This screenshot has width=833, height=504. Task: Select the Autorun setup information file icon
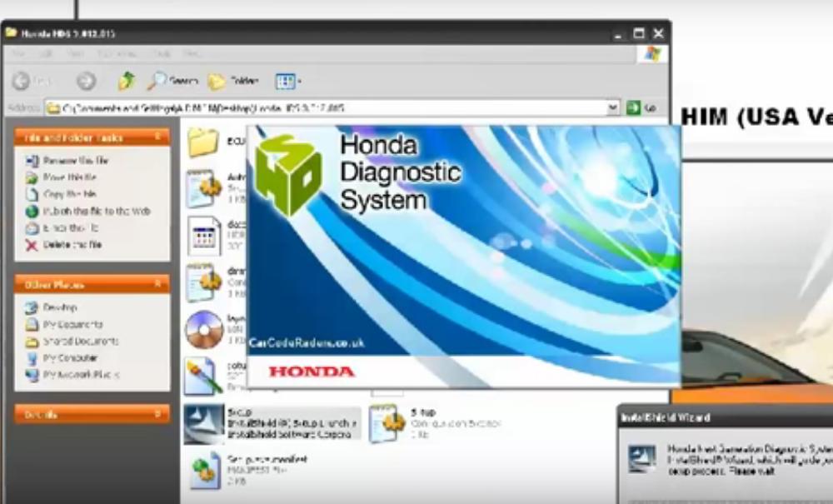[x=203, y=188]
